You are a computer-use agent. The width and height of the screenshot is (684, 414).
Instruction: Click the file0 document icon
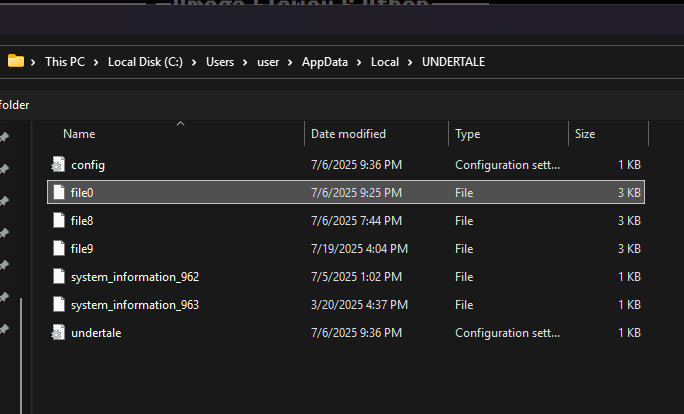pos(57,192)
